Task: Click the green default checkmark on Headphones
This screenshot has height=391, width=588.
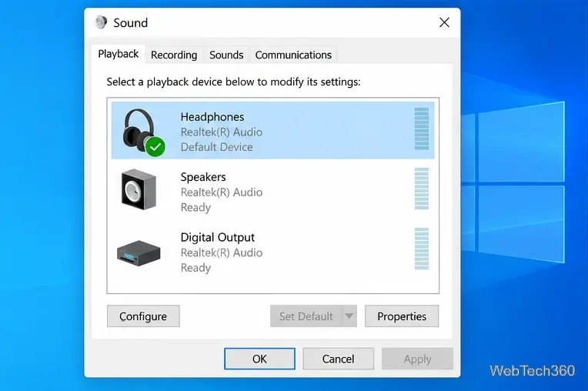Action: [155, 147]
